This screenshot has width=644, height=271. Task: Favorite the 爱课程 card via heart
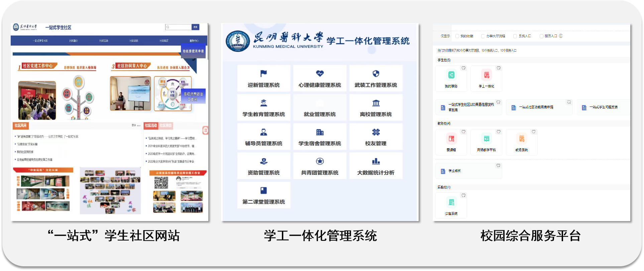(463, 132)
